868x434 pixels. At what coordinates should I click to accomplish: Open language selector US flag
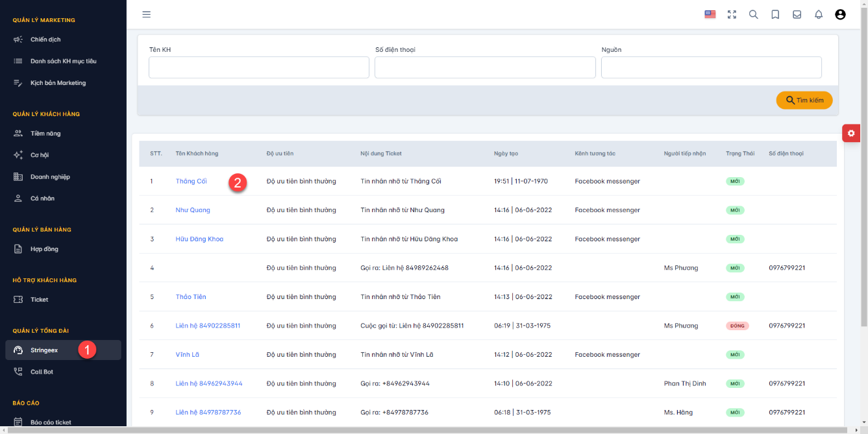click(710, 14)
